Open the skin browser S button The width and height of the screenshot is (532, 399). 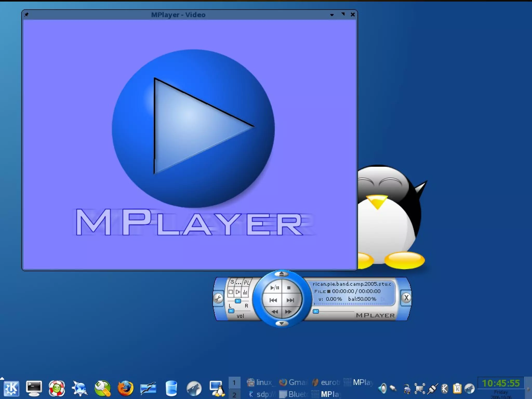[x=232, y=282]
